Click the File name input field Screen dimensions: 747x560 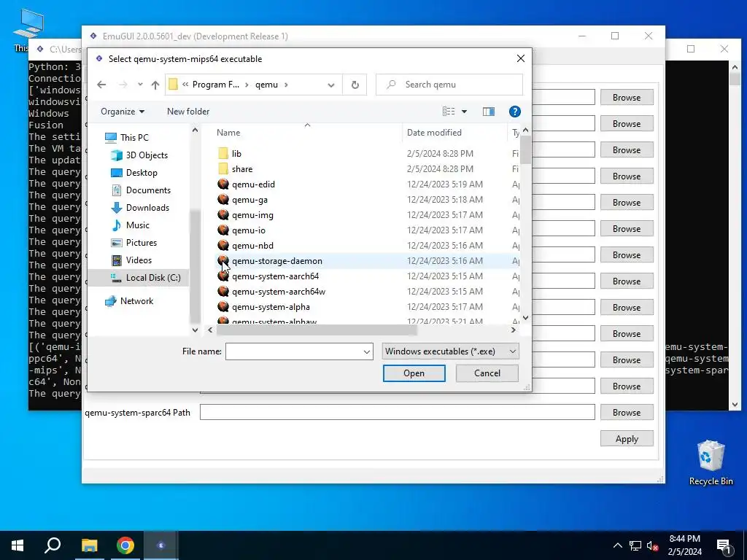[294, 352]
